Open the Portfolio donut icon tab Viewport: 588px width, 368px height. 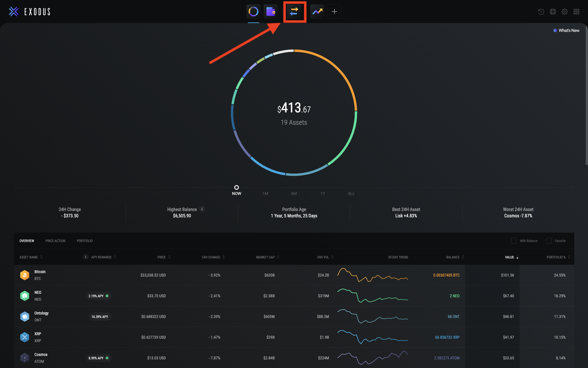(253, 11)
